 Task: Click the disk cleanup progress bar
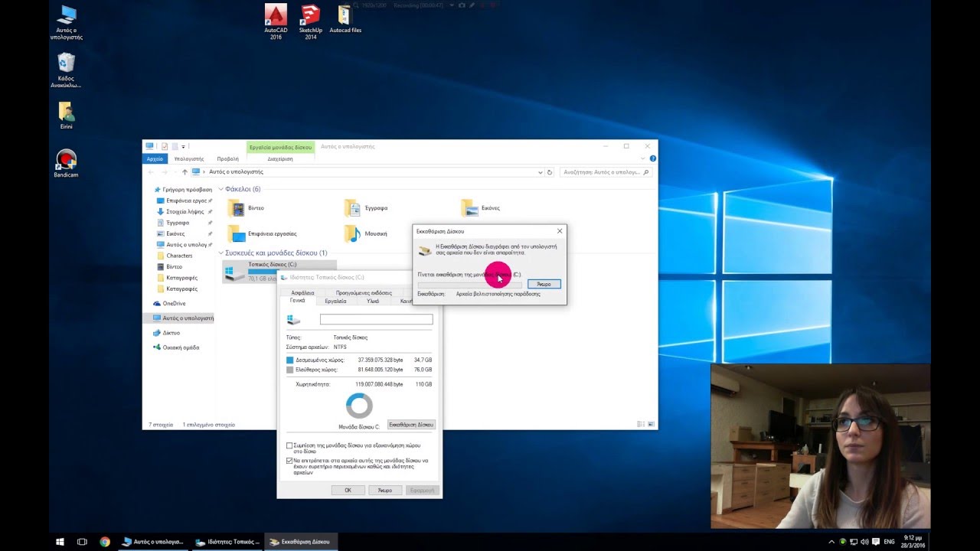469,284
